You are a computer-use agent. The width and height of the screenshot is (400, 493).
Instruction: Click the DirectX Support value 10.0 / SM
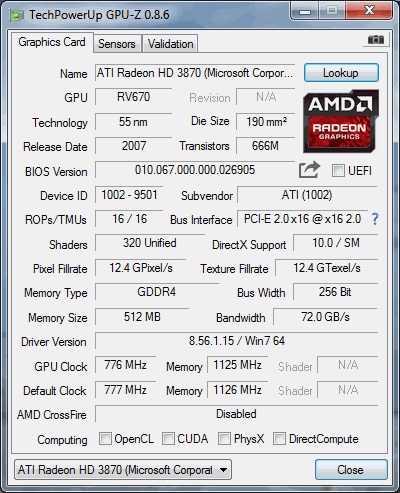coord(336,243)
